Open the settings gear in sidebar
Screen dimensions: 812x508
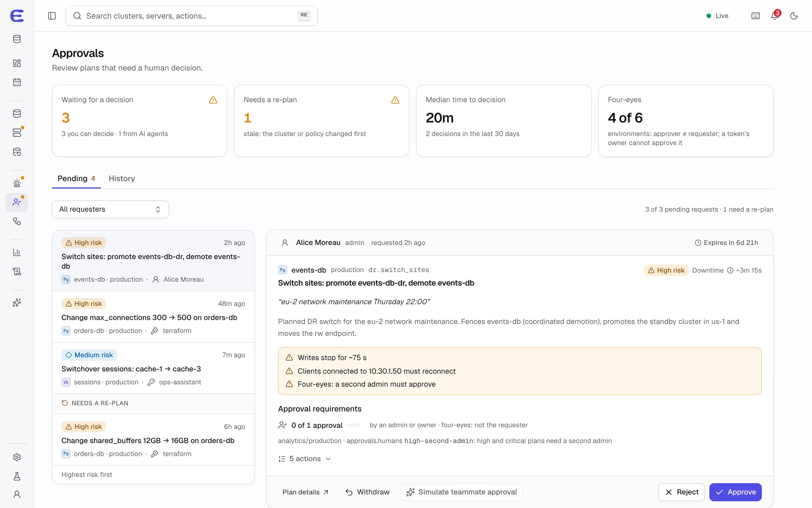coord(17,457)
